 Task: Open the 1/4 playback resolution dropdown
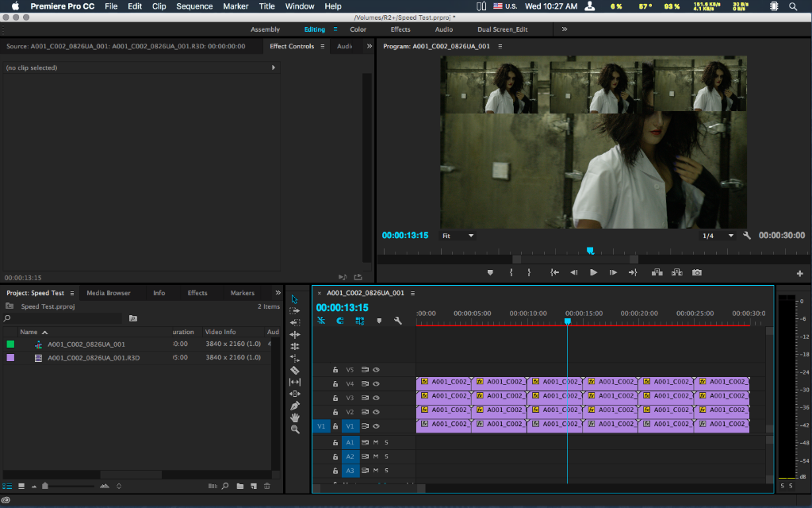718,236
